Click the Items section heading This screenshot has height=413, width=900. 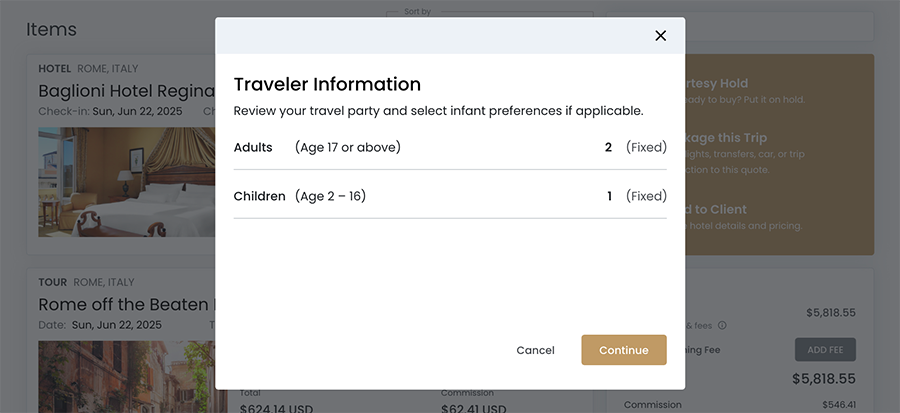pos(51,29)
